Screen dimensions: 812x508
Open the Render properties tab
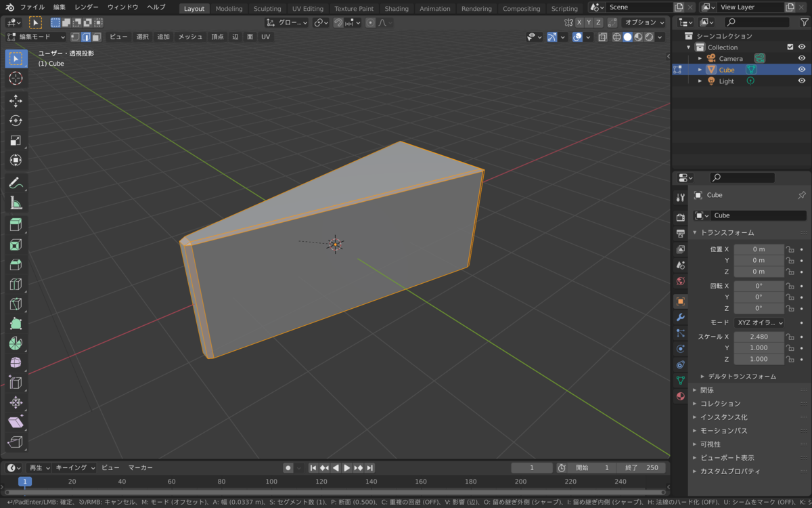(681, 217)
